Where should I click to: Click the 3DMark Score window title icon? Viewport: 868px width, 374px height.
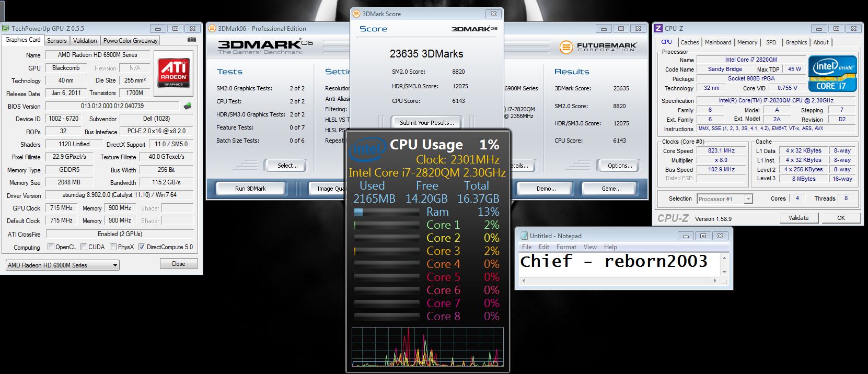pos(356,14)
